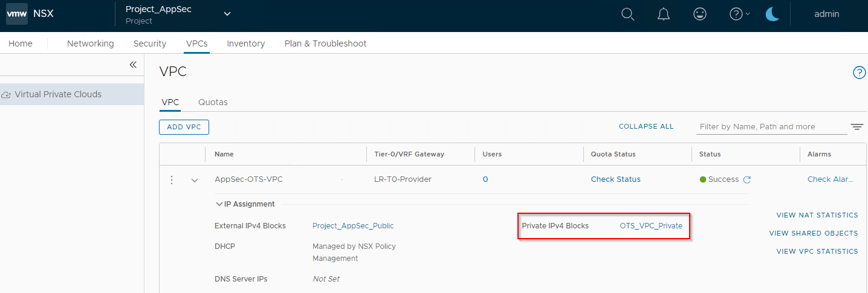Open the Plan & Troubleshoot tab
The image size is (868, 293).
[x=326, y=43]
